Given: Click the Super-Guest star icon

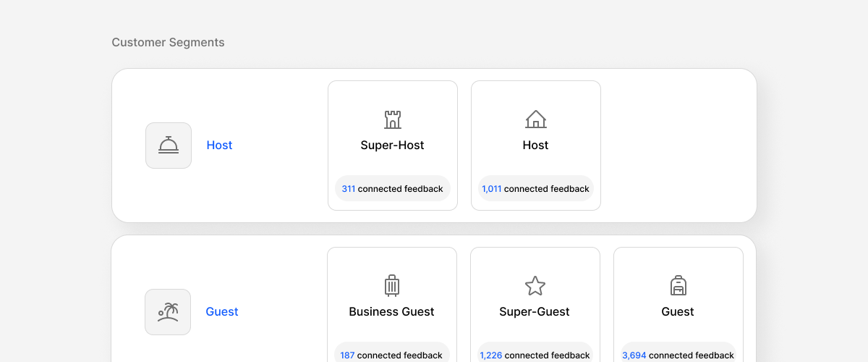Looking at the screenshot, I should coord(535,286).
